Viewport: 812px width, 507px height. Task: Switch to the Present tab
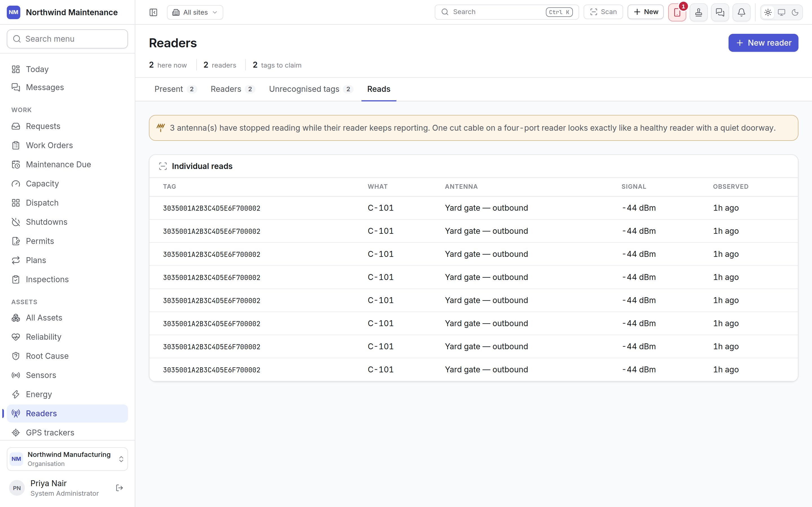[x=175, y=89]
